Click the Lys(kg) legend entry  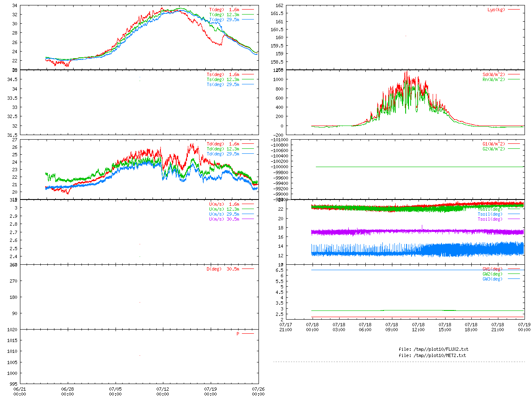(496, 10)
